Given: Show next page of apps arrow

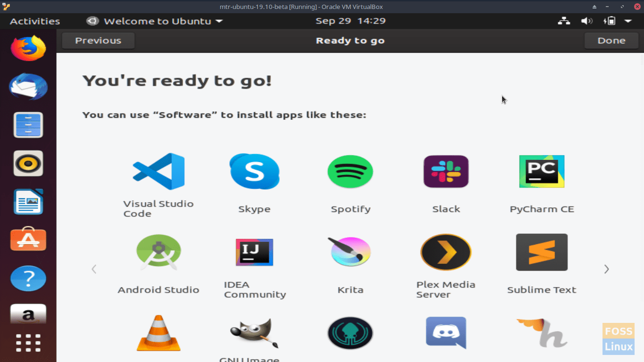Looking at the screenshot, I should tap(606, 269).
